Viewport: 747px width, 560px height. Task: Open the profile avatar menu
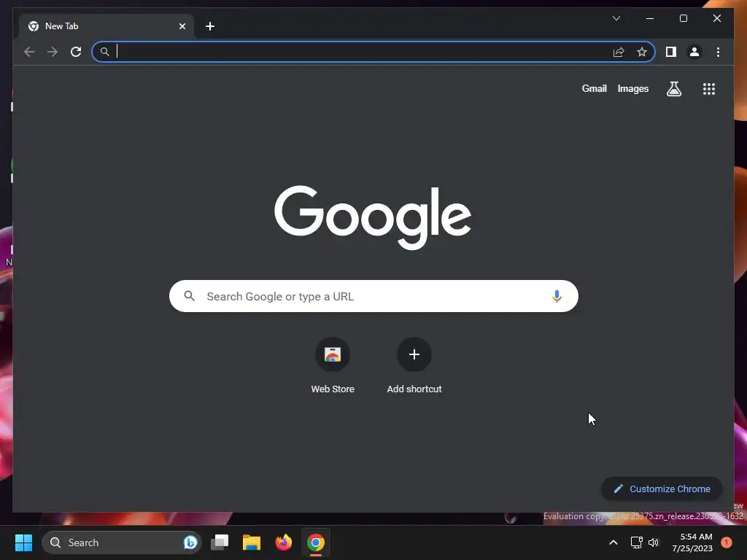pos(694,52)
